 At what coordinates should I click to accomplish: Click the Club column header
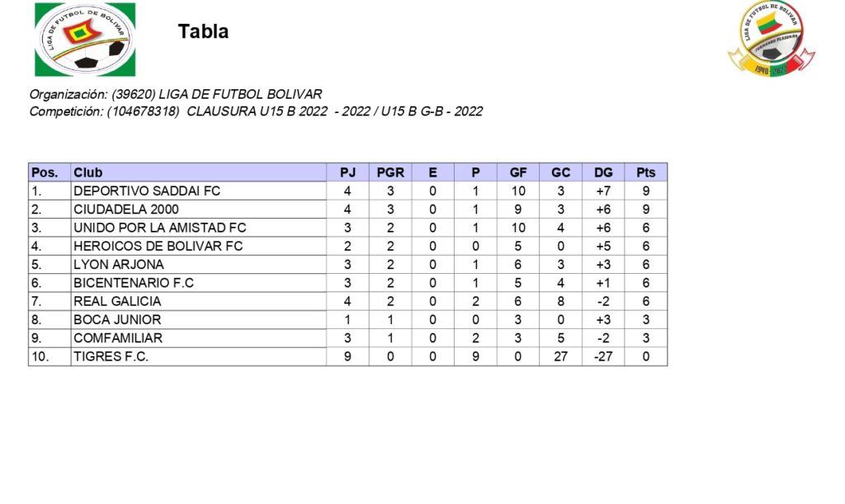coord(88,172)
